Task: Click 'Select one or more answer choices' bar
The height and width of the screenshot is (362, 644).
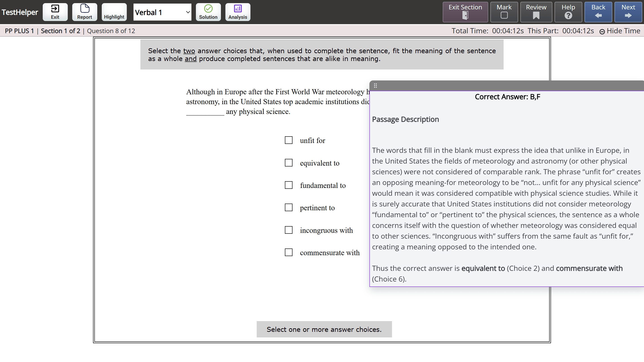Action: pyautogui.click(x=324, y=329)
